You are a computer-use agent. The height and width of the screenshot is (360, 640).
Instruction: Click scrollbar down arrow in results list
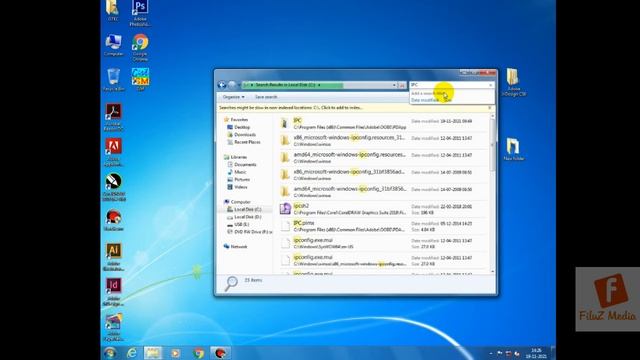tap(492, 271)
